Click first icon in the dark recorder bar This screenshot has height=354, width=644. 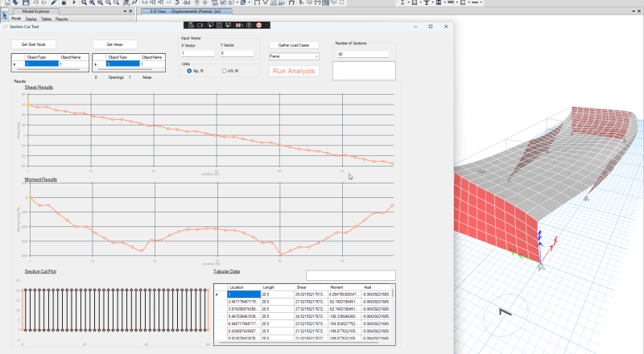[192, 25]
